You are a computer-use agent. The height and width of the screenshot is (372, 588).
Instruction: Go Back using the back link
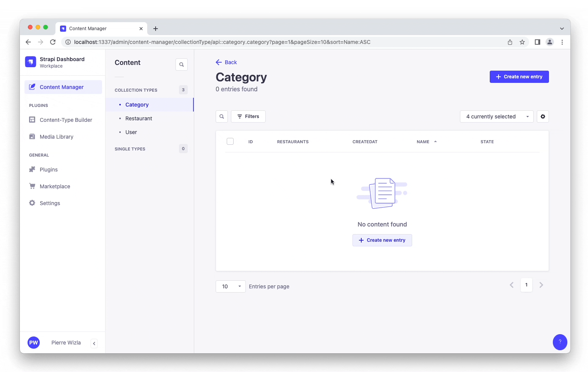coord(226,62)
